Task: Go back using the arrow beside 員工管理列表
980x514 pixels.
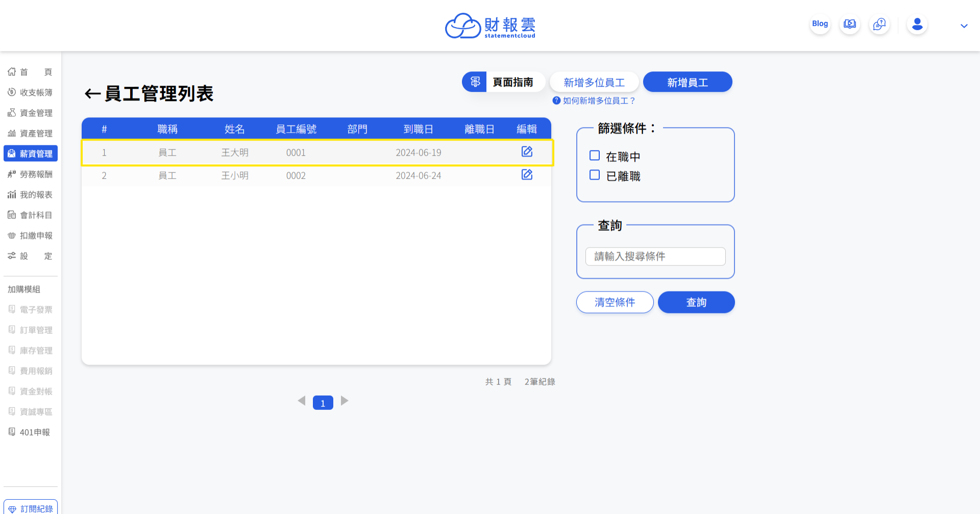Action: pyautogui.click(x=92, y=93)
